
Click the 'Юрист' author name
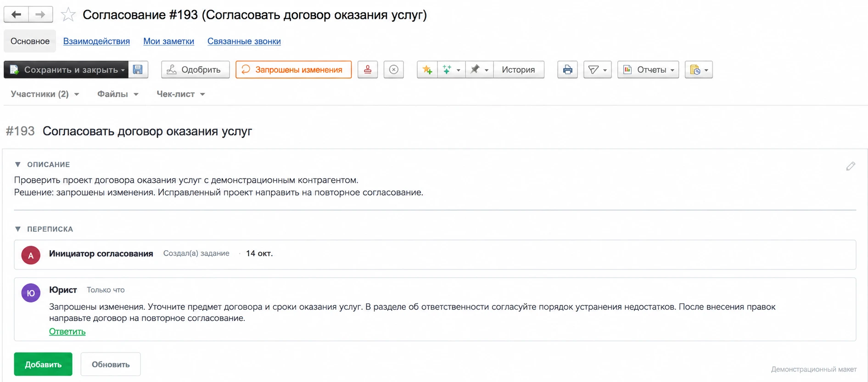(x=63, y=290)
